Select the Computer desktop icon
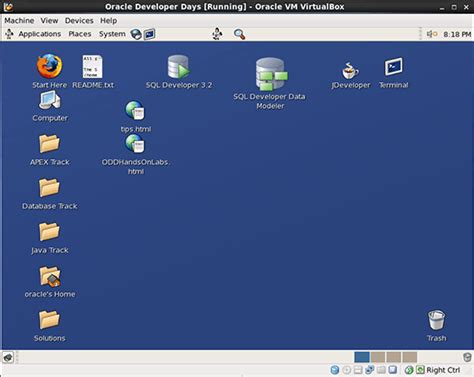Viewport: 474px width, 377px height. [50, 100]
